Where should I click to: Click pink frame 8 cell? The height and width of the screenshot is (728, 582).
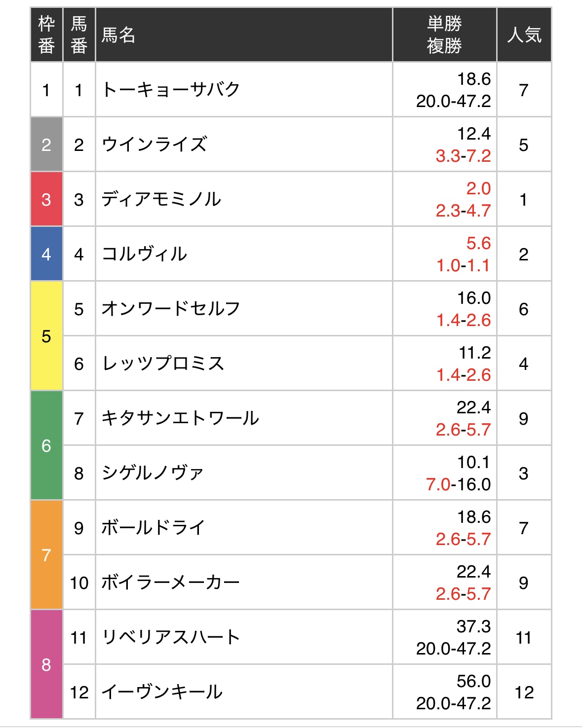[46, 664]
